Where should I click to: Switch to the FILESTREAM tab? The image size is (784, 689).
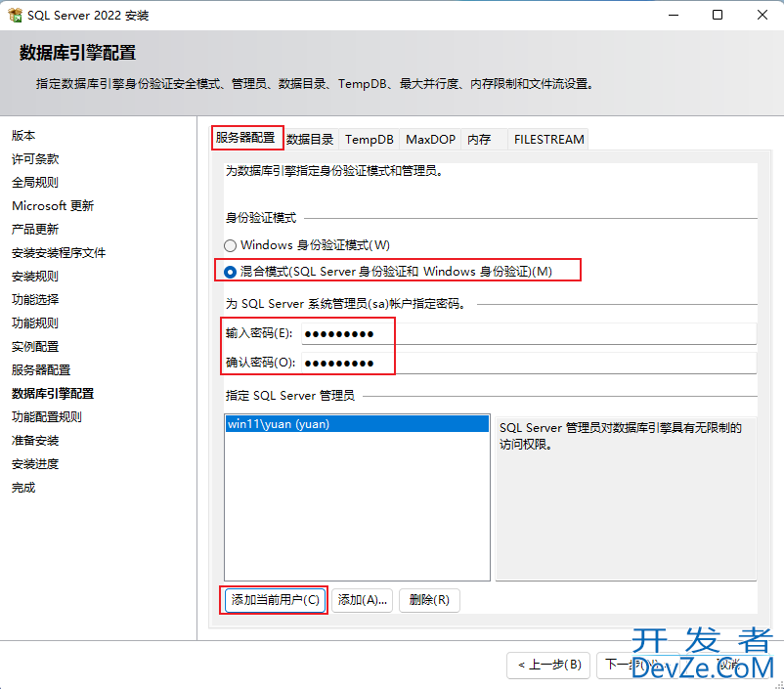point(549,139)
